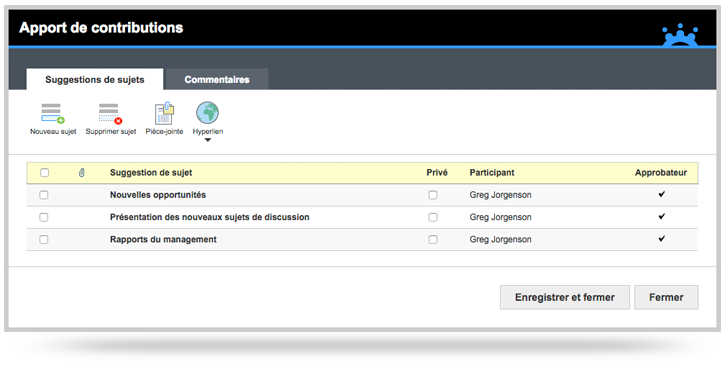Click approver checkmark for Rapports du management

[662, 239]
